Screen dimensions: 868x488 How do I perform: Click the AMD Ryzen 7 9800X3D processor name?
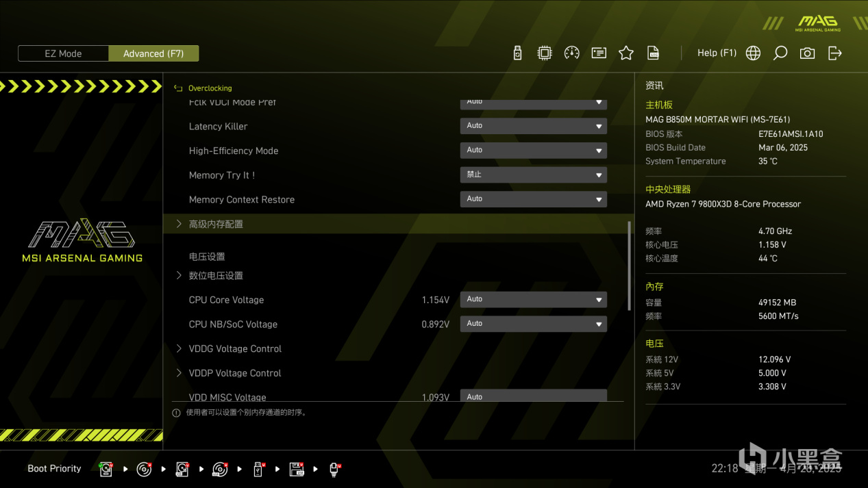click(723, 204)
